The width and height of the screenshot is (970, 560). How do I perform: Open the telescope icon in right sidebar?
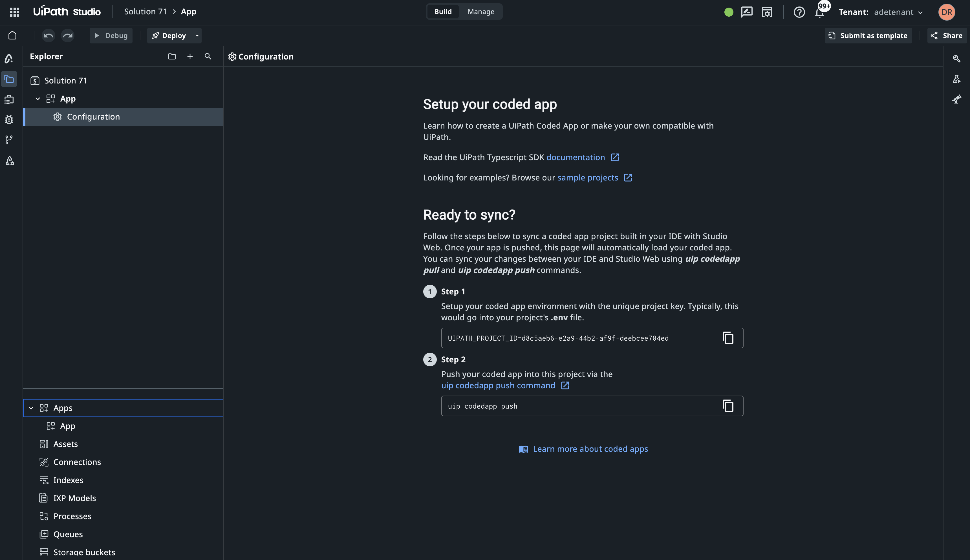pyautogui.click(x=956, y=100)
